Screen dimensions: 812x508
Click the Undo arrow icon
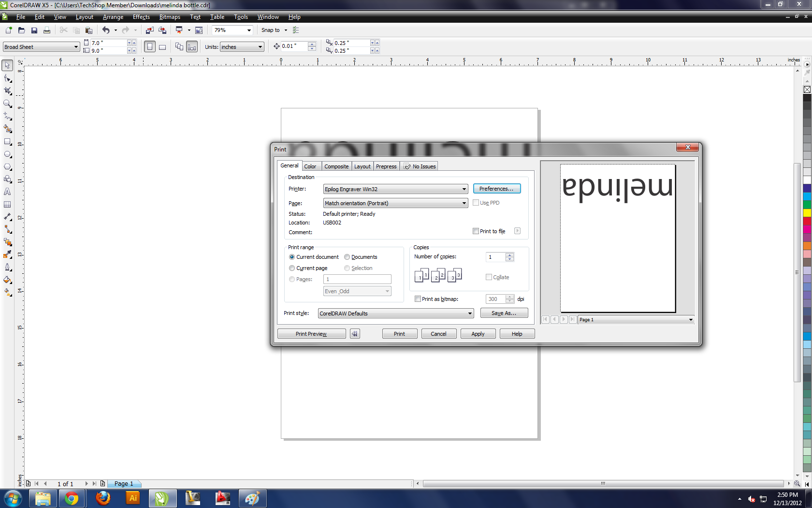coord(105,30)
